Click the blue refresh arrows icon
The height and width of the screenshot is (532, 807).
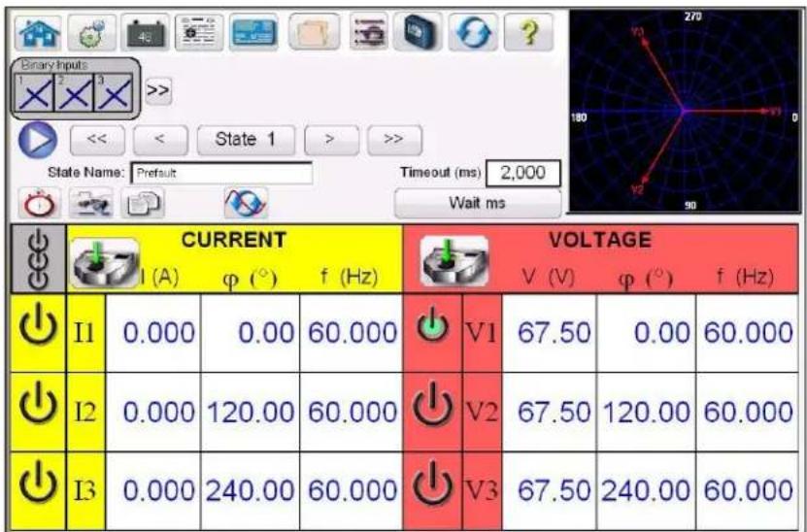point(473,32)
